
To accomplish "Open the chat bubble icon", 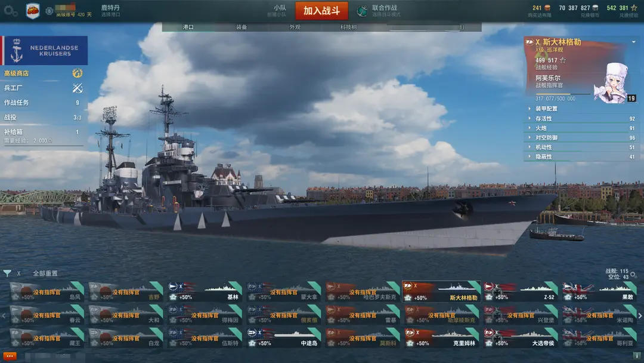I will coord(10,356).
